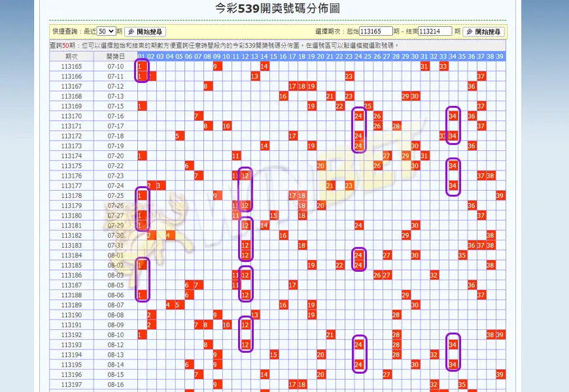Image resolution: width=569 pixels, height=392 pixels.
Task: Select column header 39
Action: (x=500, y=57)
